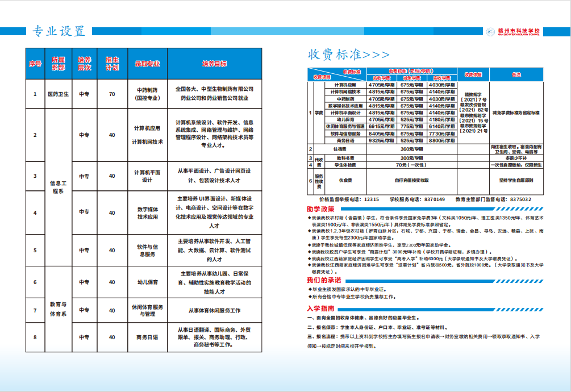Click the 教育与体育系 department cell
This screenshot has height=392, width=571.
coord(59,309)
